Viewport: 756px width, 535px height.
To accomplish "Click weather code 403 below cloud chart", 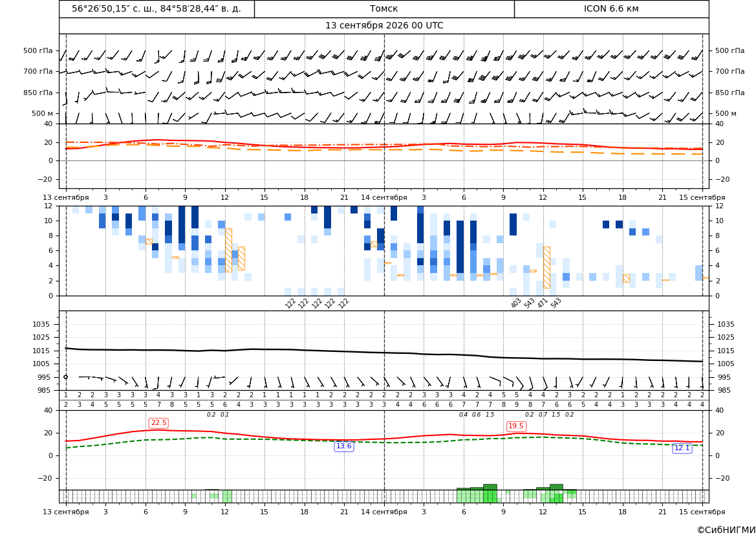I will click(515, 303).
